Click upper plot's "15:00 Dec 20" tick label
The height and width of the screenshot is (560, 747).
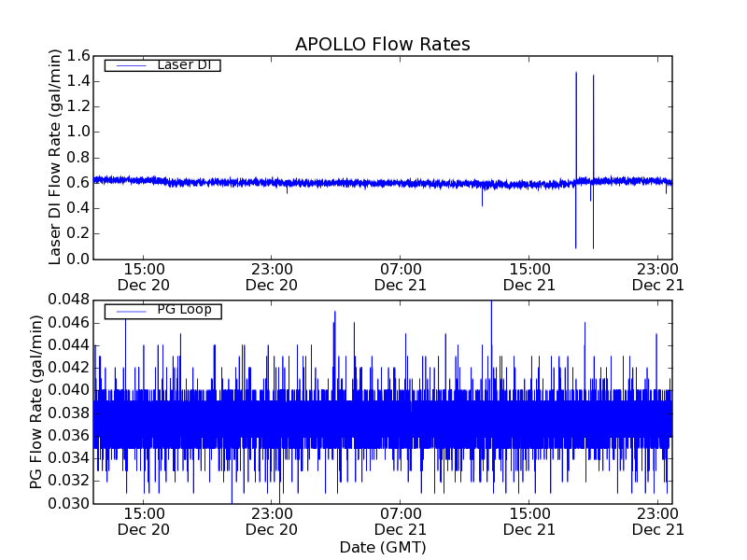click(x=143, y=276)
